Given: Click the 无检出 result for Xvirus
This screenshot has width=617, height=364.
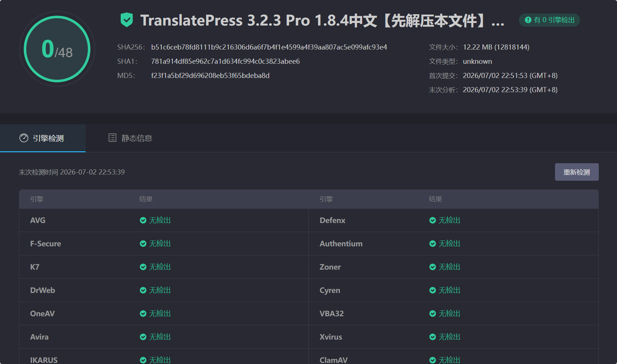Looking at the screenshot, I should tap(449, 337).
